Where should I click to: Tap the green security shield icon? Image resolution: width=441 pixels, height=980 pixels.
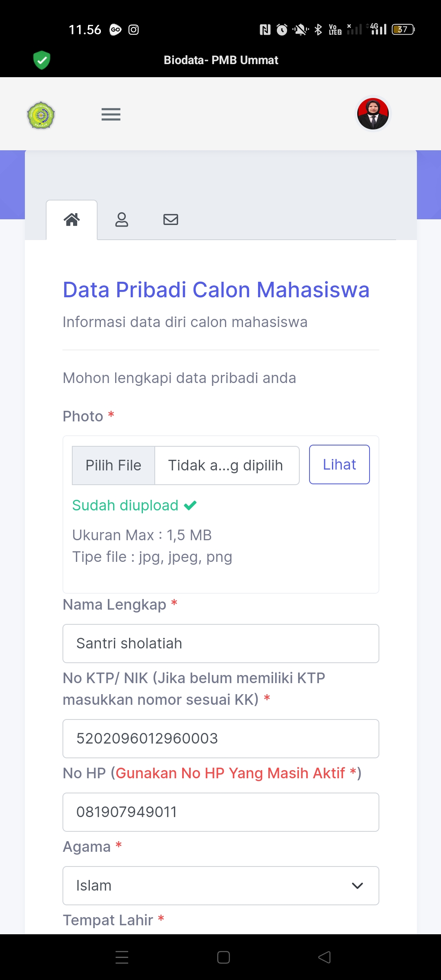pyautogui.click(x=42, y=60)
